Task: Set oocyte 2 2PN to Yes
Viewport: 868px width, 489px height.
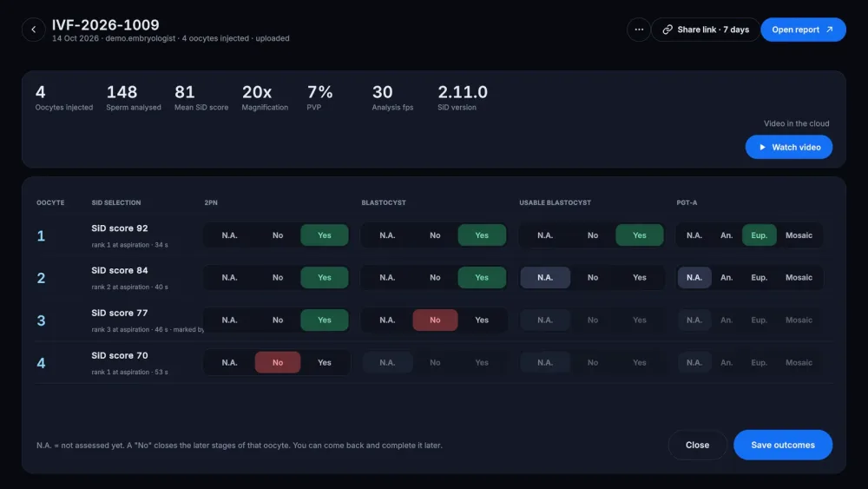Action: [x=325, y=277]
